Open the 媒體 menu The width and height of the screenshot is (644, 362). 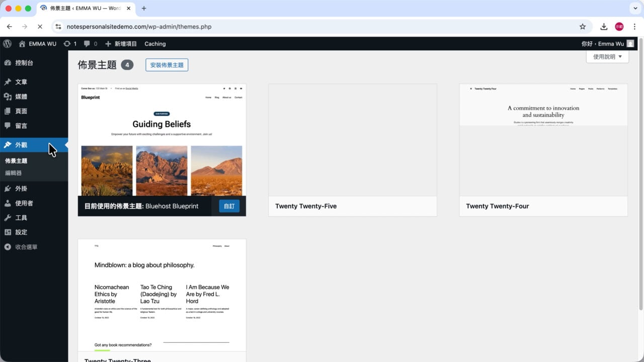point(34,97)
